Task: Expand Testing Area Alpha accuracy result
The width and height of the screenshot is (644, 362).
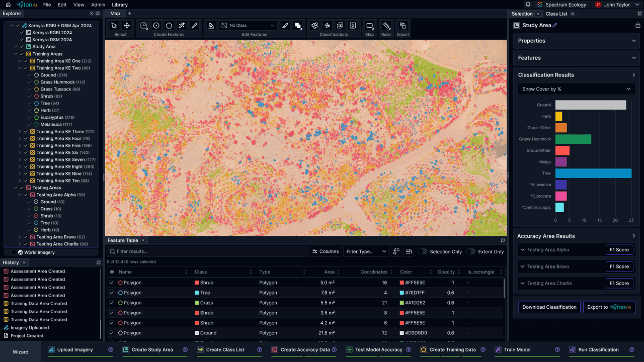Action: tap(522, 250)
